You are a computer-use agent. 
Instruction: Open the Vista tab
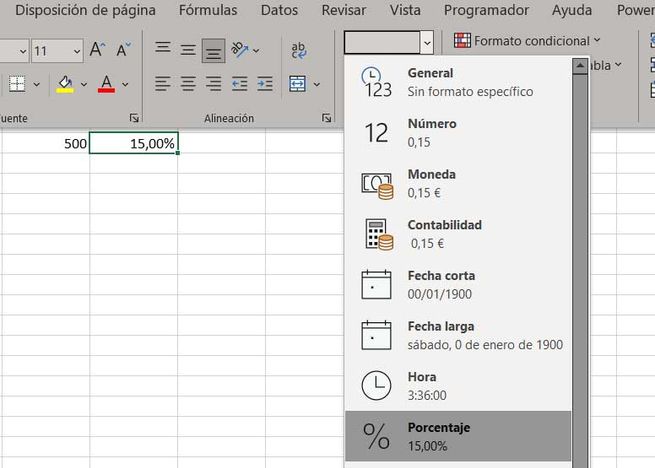tap(405, 10)
